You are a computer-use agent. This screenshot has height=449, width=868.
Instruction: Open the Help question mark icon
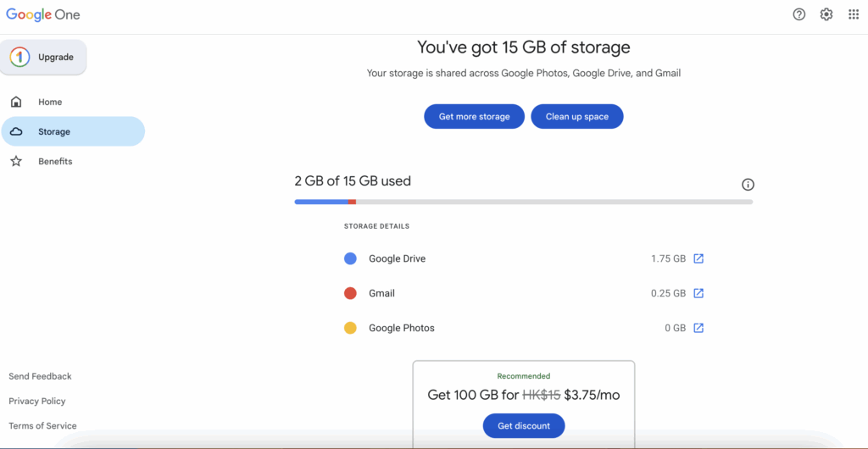[x=799, y=14]
